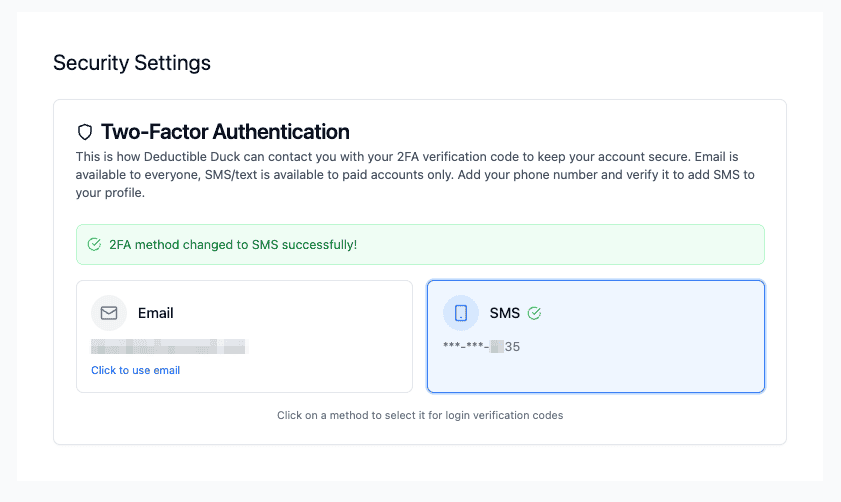The height and width of the screenshot is (502, 841).
Task: Click the "Email" label text
Action: click(155, 313)
